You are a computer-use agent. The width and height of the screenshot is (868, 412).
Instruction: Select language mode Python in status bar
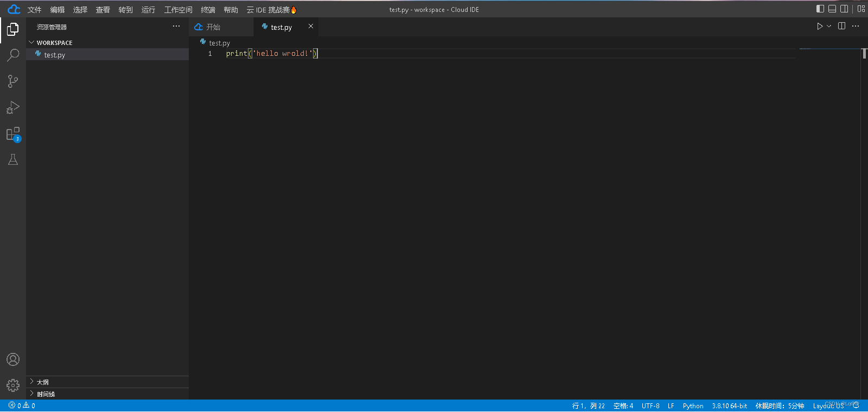coord(693,405)
